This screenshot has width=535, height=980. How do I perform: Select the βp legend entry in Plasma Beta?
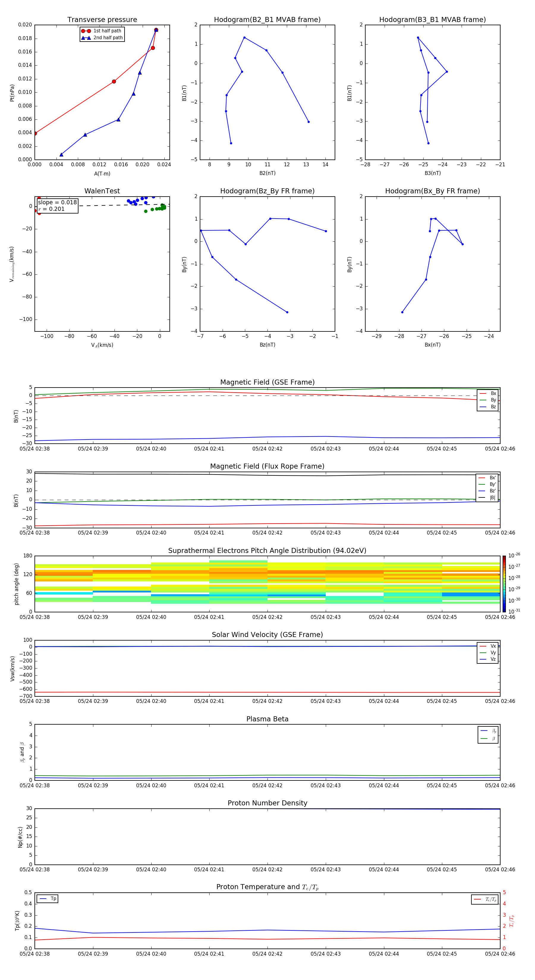[x=488, y=731]
